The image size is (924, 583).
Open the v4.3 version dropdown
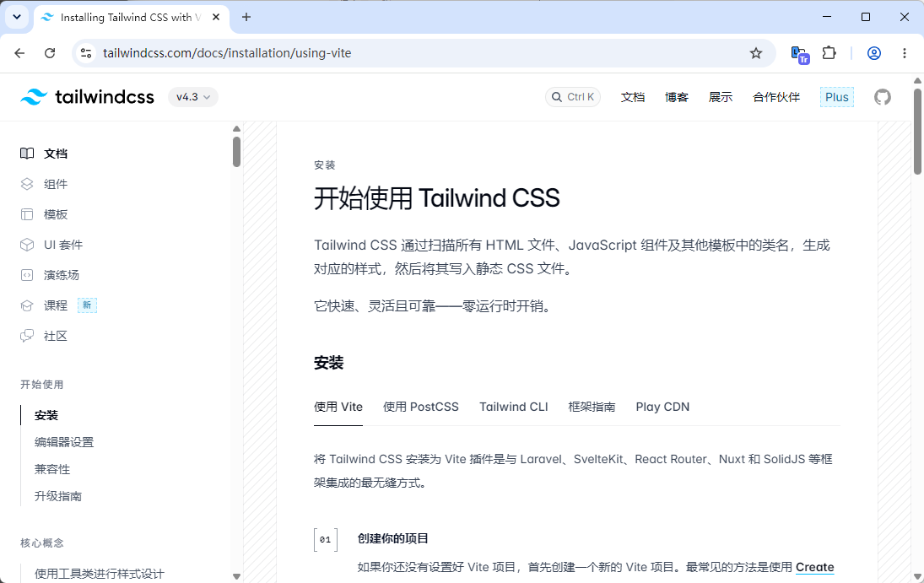193,97
